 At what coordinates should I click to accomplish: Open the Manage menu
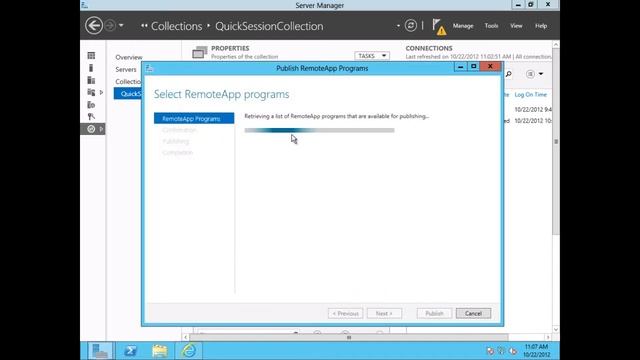(463, 26)
